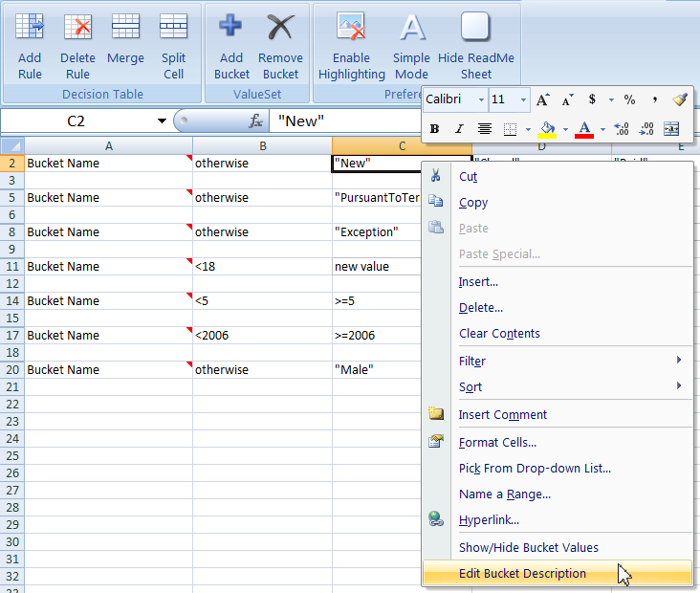700x593 pixels.
Task: Toggle Bold in the mini toolbar
Action: click(434, 129)
